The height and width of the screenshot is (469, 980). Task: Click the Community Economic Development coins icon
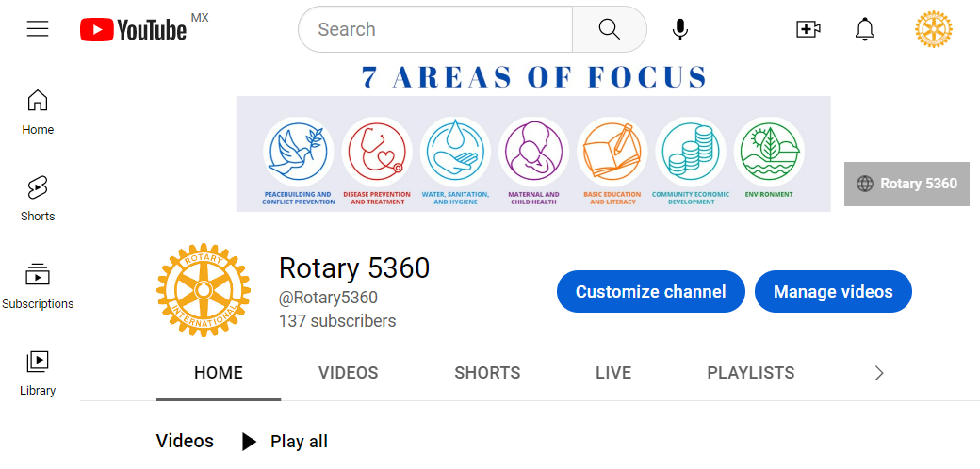[691, 152]
